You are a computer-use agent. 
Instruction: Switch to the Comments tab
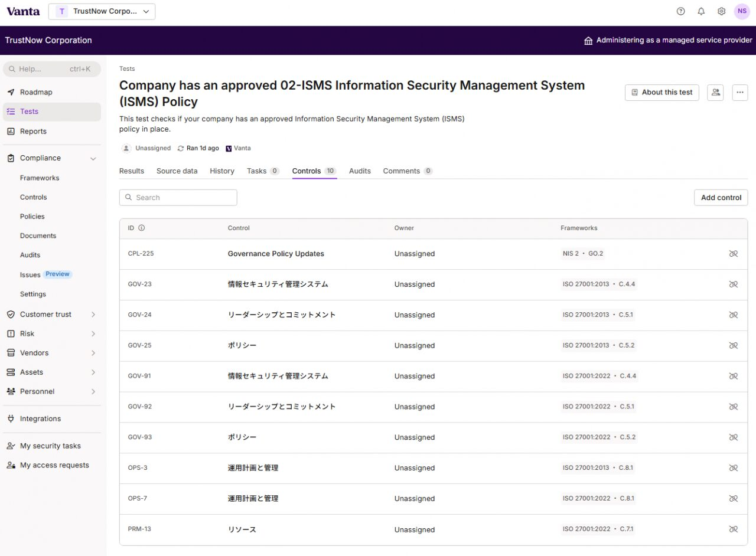[x=408, y=171]
